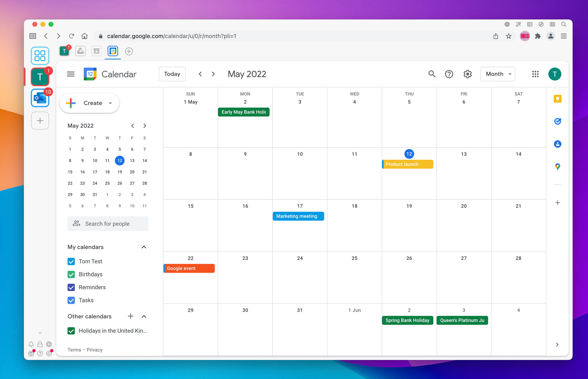Collapse Other Calendars section
This screenshot has height=379, width=588.
tap(144, 316)
